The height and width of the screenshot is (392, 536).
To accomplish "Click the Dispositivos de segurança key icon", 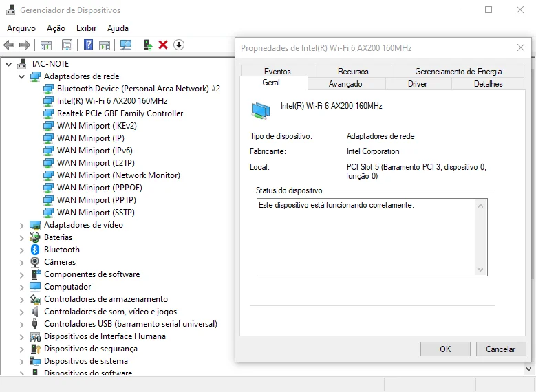I will 36,349.
